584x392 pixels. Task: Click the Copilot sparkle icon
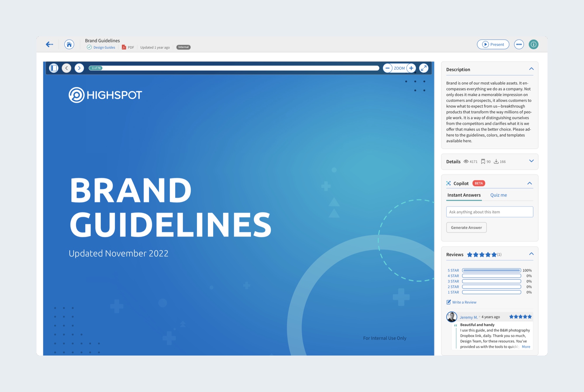[x=449, y=183]
